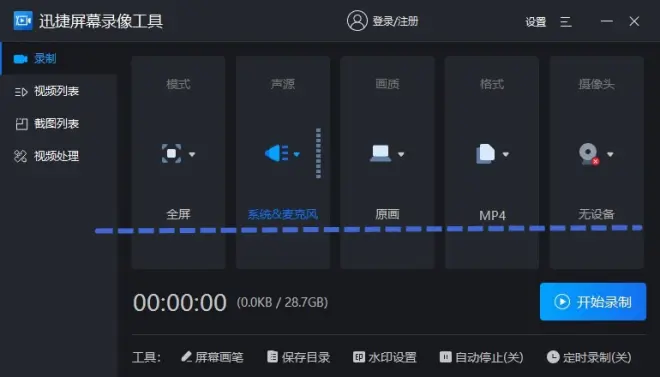
Task: Click the 系统&麦克风 sound label
Action: point(283,214)
